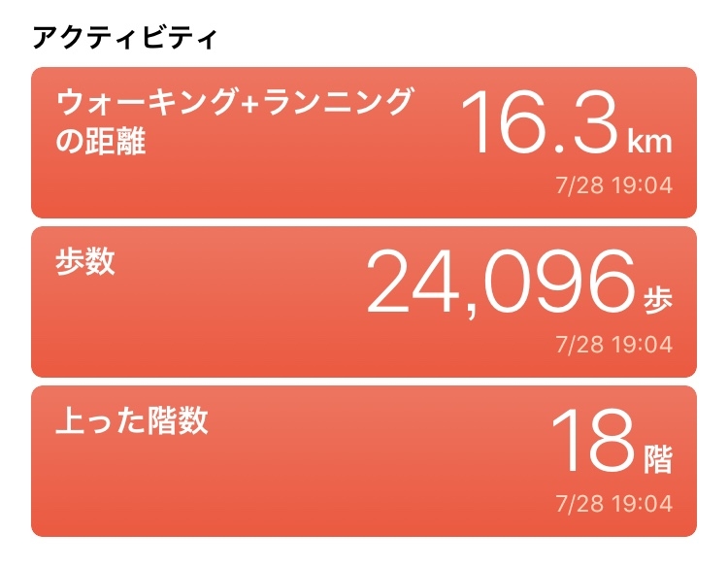Tap the 24,096 step count value
Image resolution: width=728 pixels, height=567 pixels.
tap(501, 283)
